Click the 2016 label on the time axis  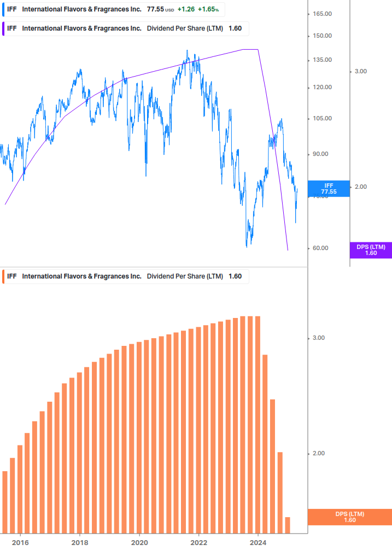[x=20, y=543]
